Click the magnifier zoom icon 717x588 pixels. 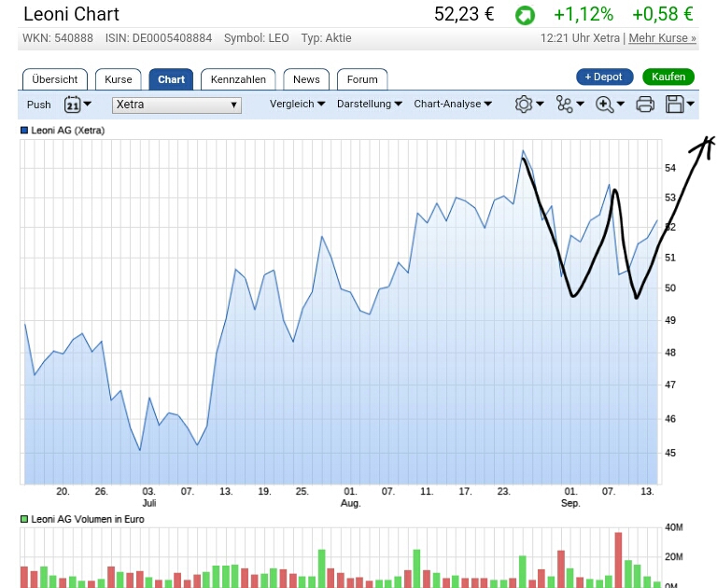(605, 105)
